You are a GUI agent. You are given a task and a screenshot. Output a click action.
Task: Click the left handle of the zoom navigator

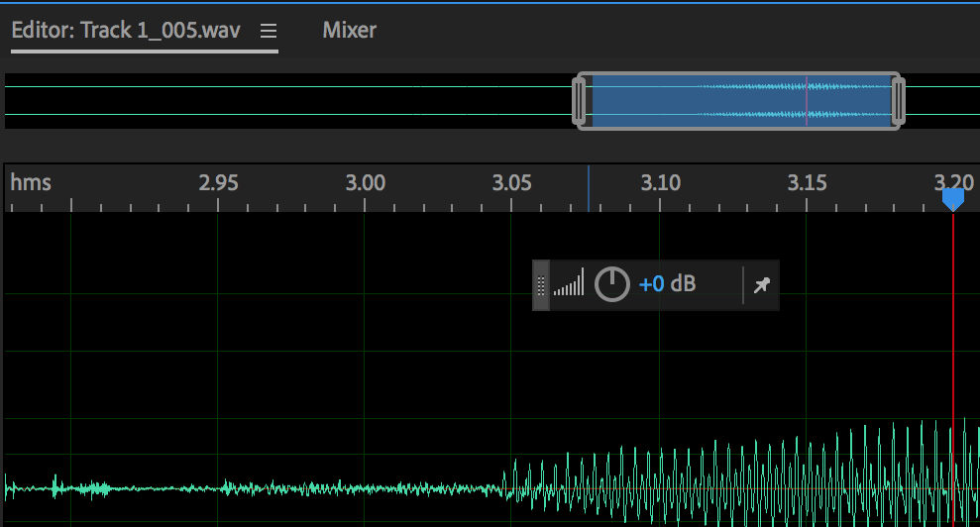coord(580,101)
